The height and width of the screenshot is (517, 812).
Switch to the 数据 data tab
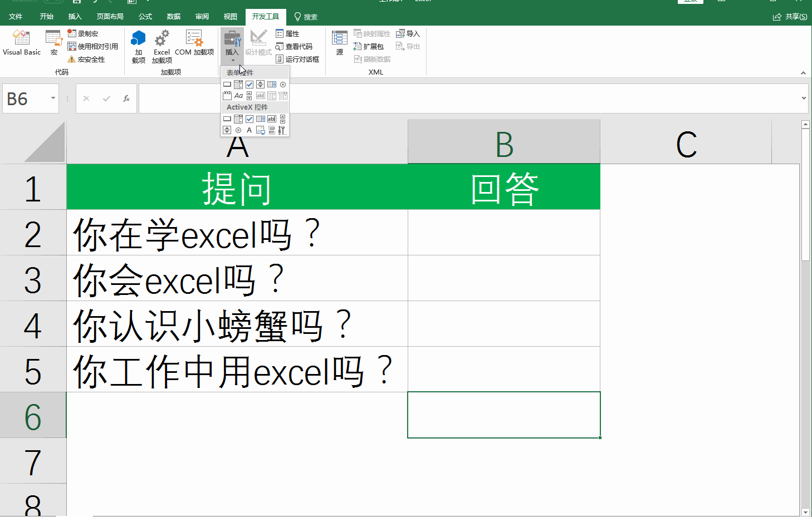174,17
